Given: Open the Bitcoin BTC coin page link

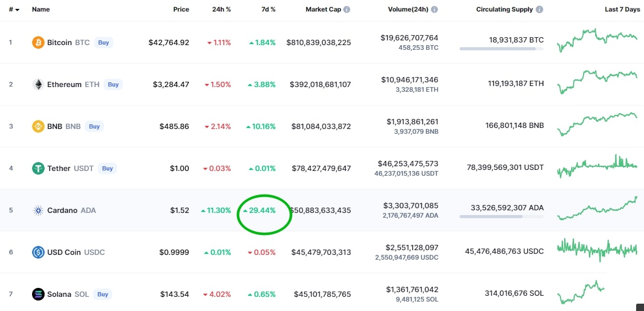Looking at the screenshot, I should coord(68,42).
